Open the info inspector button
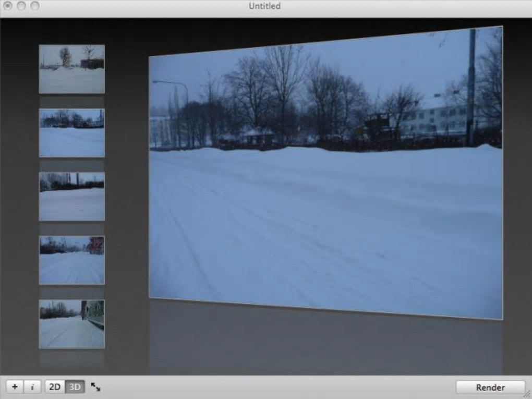532x399 pixels. tap(32, 387)
